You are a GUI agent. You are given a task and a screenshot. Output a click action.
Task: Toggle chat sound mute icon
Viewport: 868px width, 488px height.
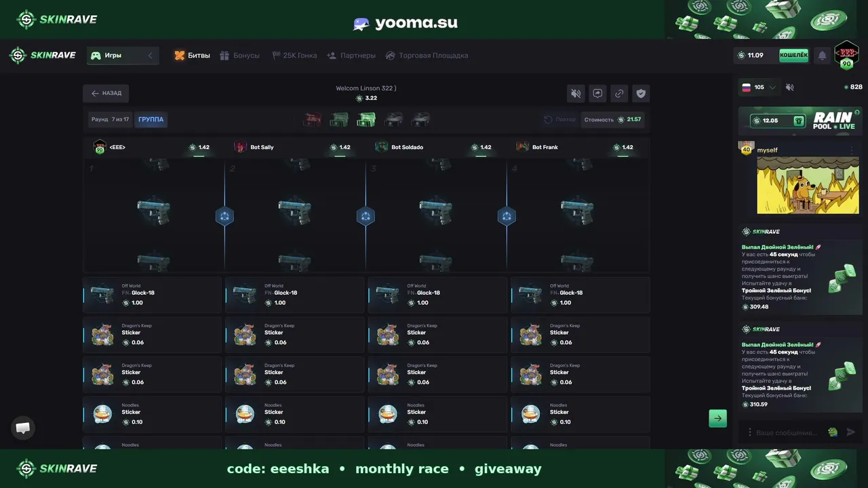(790, 87)
